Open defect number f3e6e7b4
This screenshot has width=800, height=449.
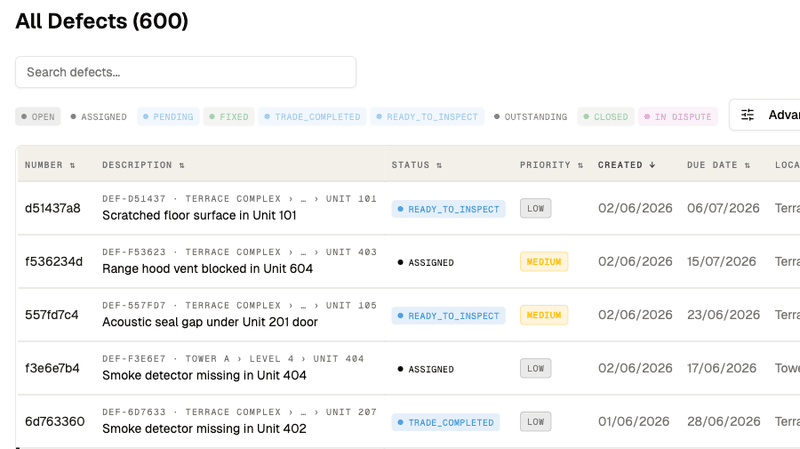coord(52,368)
